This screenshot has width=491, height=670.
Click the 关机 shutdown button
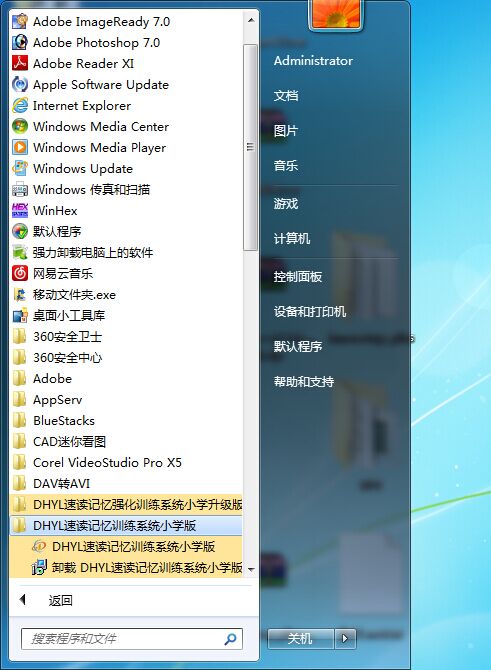click(x=300, y=639)
